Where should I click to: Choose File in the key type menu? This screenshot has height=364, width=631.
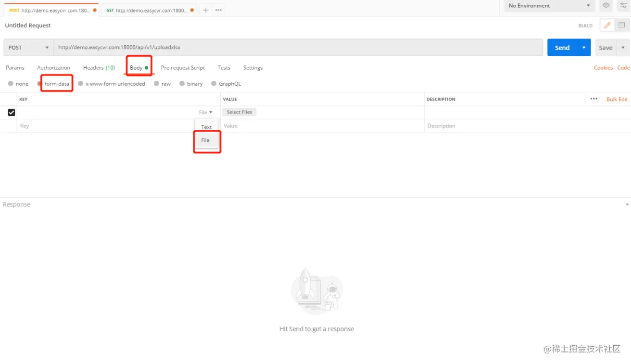click(x=206, y=140)
